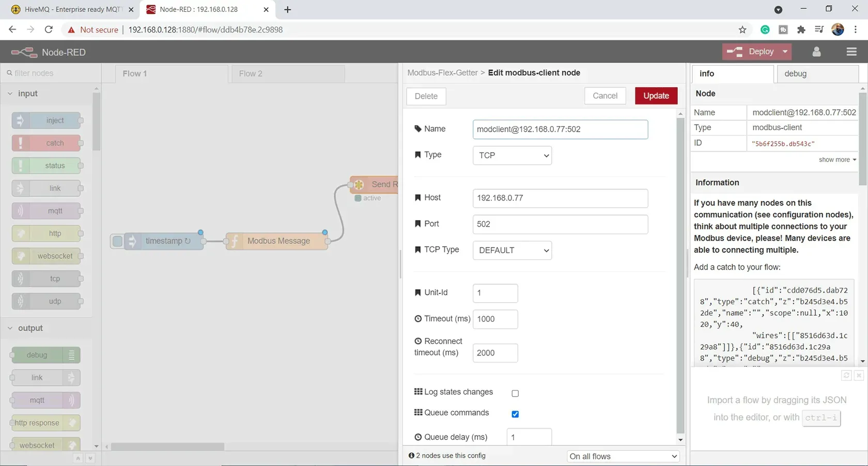868x466 pixels.
Task: Click the refresh icon in the tips box
Action: 846,376
